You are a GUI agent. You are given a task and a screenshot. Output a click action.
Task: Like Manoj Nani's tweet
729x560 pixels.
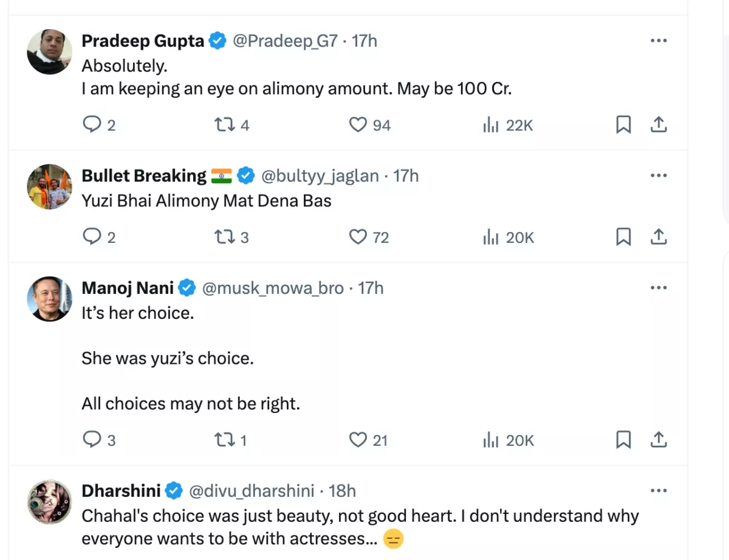pos(358,439)
